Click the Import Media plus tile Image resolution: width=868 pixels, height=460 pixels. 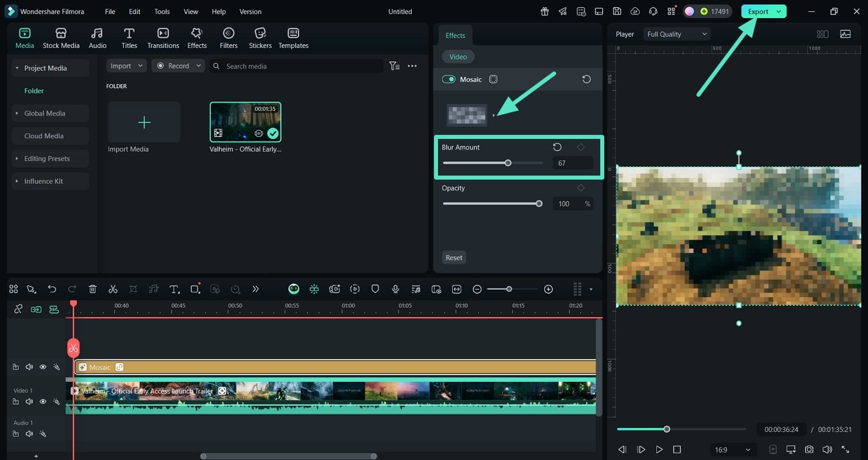pos(144,122)
